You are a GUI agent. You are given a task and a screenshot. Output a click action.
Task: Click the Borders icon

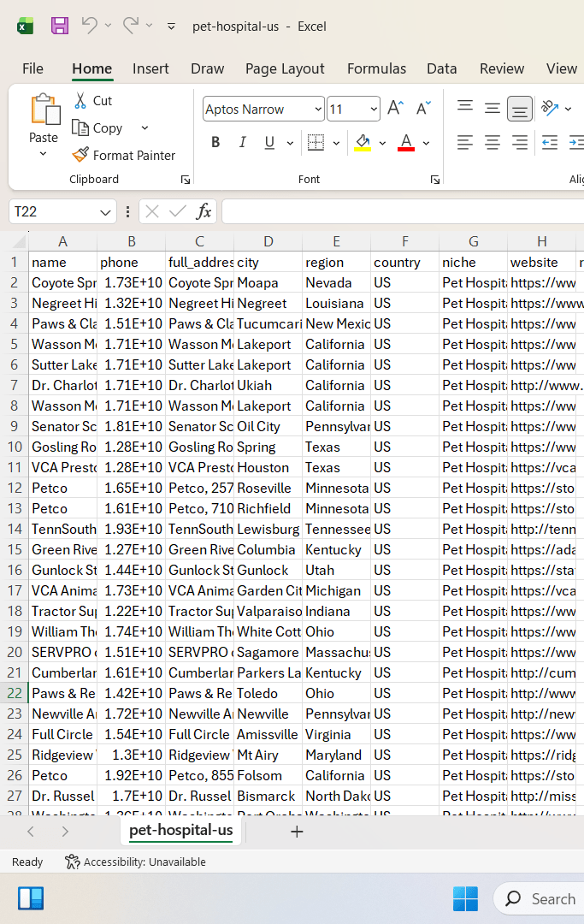pyautogui.click(x=316, y=143)
